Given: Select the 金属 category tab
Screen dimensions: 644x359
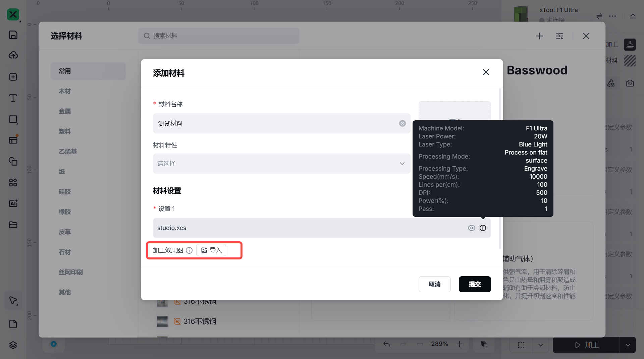Looking at the screenshot, I should pyautogui.click(x=65, y=111).
